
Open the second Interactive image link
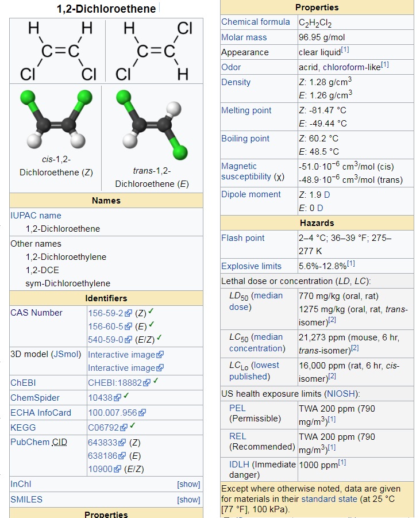pos(125,368)
